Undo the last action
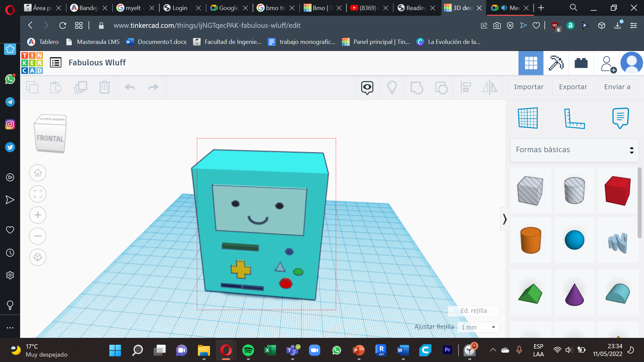Viewport: 644px width, 362px height. (x=130, y=87)
